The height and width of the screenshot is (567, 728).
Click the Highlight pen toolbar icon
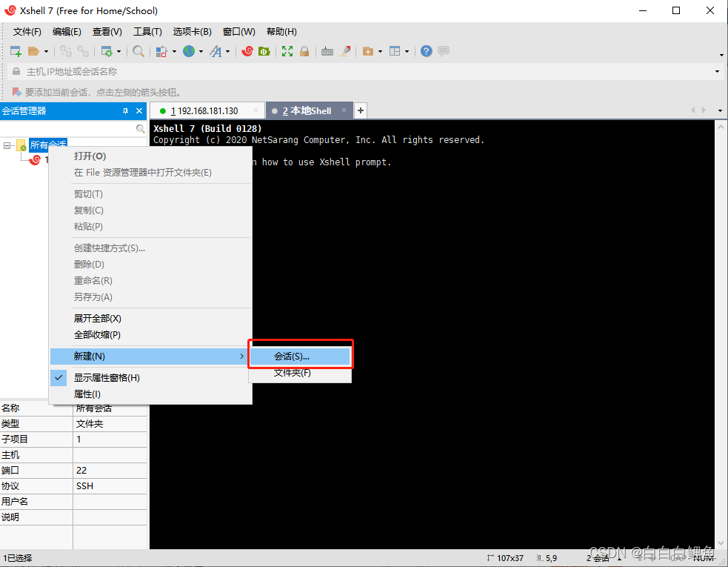(344, 51)
